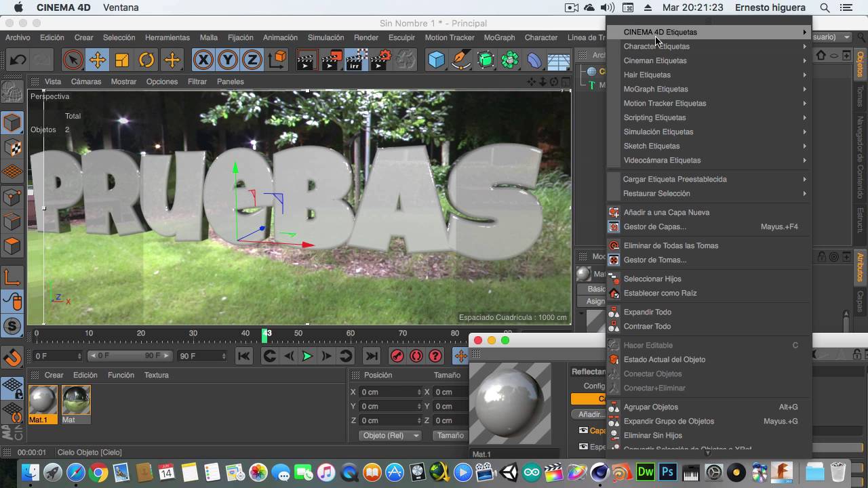
Task: Expand Cargar Etiqueta Preestablecida submenu
Action: tap(709, 179)
